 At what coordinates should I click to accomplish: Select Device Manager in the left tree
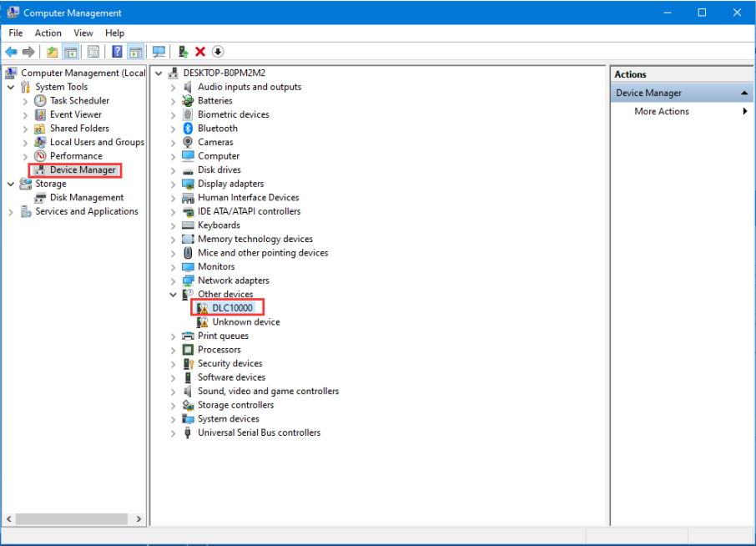[83, 169]
